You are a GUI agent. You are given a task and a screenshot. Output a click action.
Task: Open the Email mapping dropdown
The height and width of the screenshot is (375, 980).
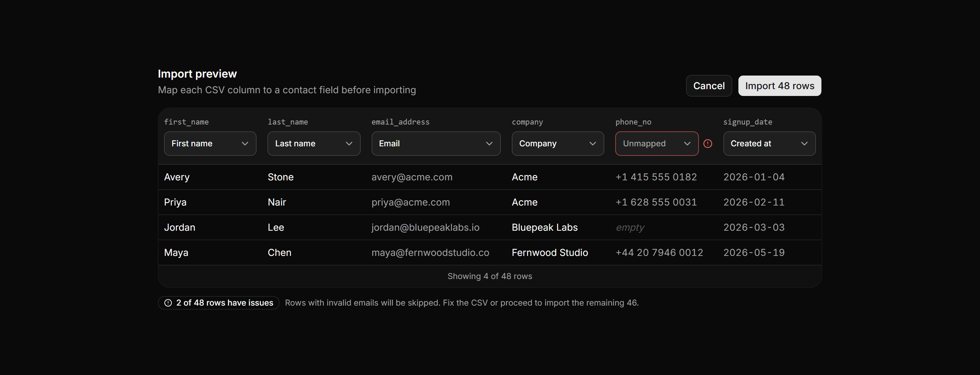coord(436,143)
